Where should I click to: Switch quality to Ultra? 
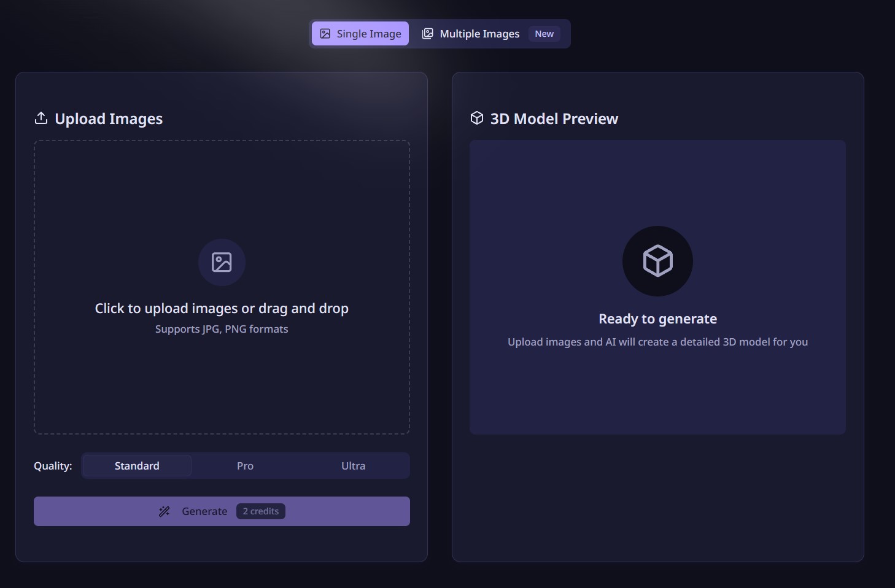click(353, 466)
